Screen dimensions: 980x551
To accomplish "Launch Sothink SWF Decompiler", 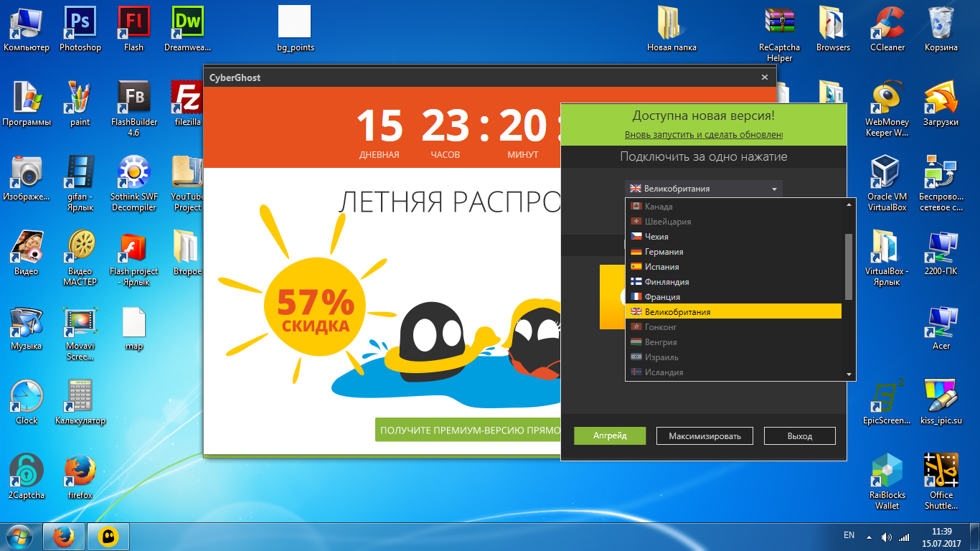I will (133, 183).
